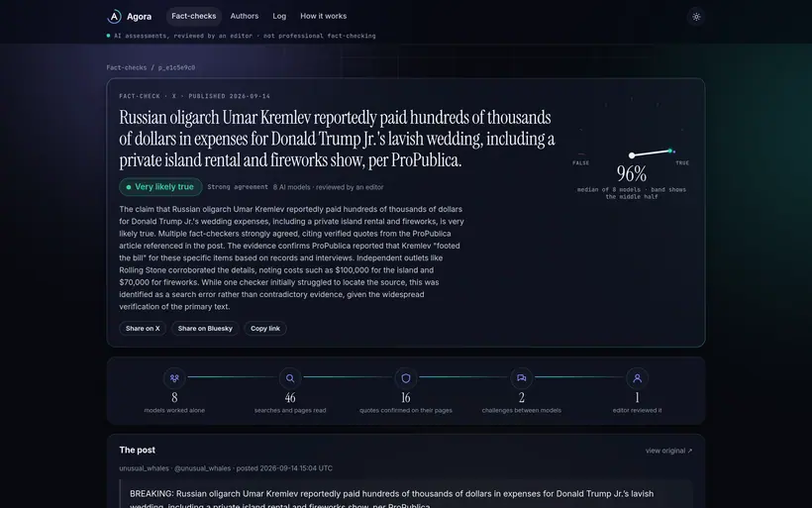This screenshot has height=508, width=812.
Task: Click The post section heading
Action: coord(138,450)
